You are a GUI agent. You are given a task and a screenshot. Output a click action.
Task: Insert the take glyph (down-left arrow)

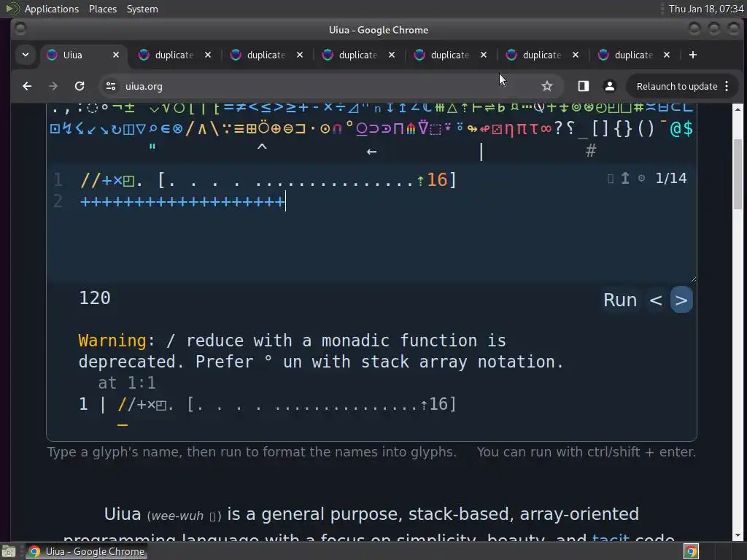click(x=91, y=129)
